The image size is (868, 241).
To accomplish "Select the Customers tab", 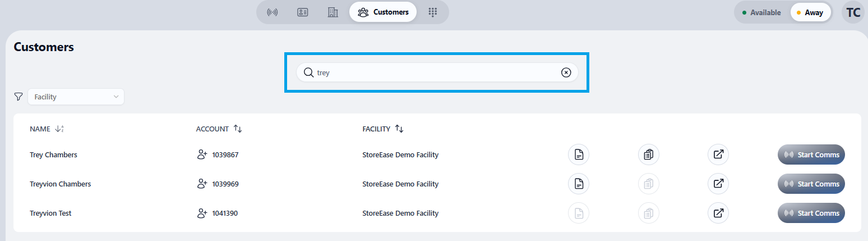I will (383, 12).
